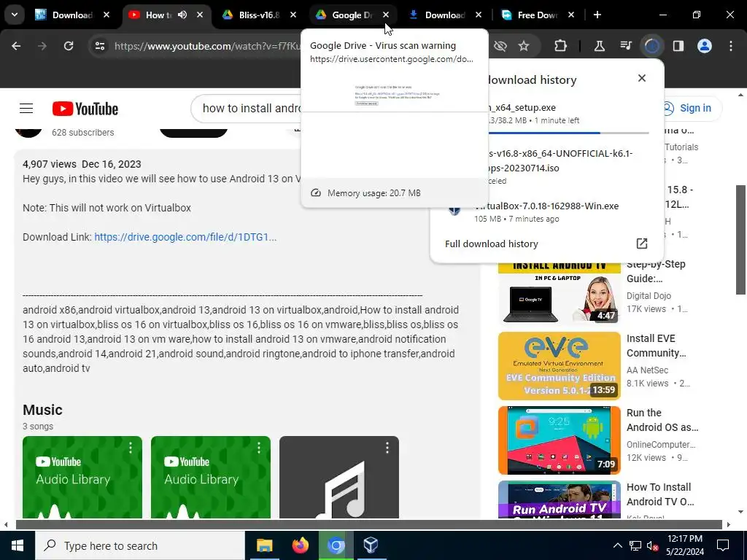Viewport: 747px width, 560px height.
Task: Open the Extensions puzzle icon
Action: tap(561, 46)
